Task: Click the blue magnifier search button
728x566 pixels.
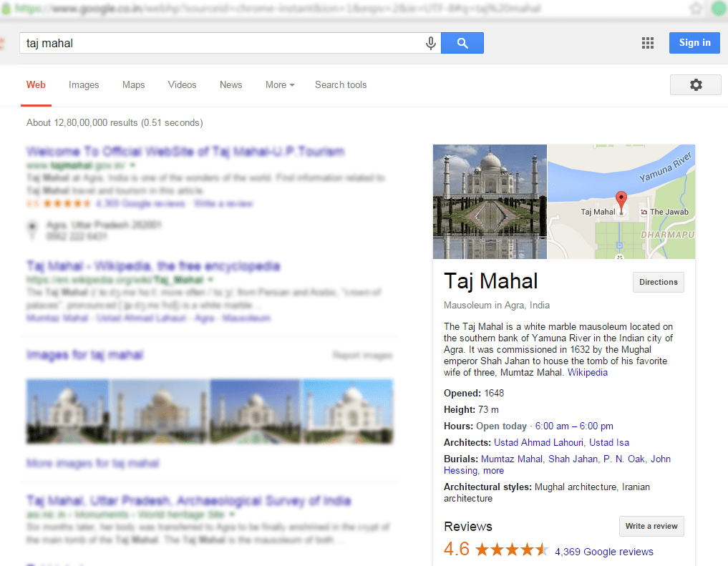Action: [462, 43]
